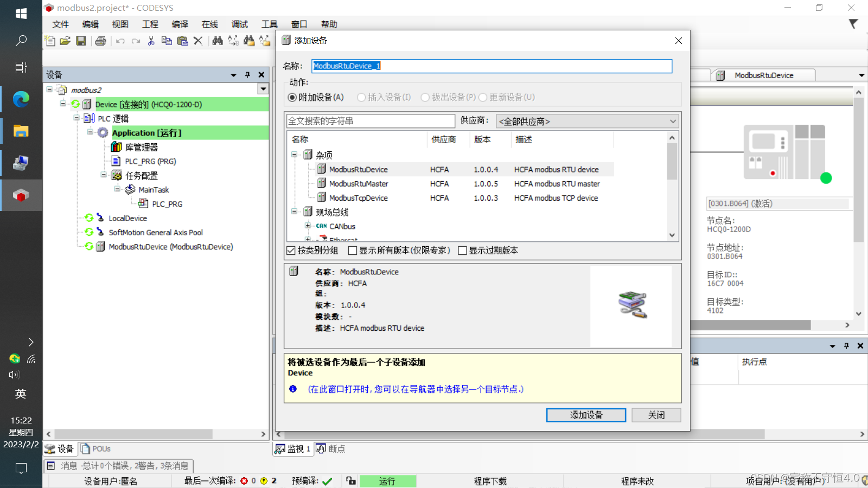Open File Explorer from the taskbar
Viewport: 868px width, 488px height.
[21, 131]
